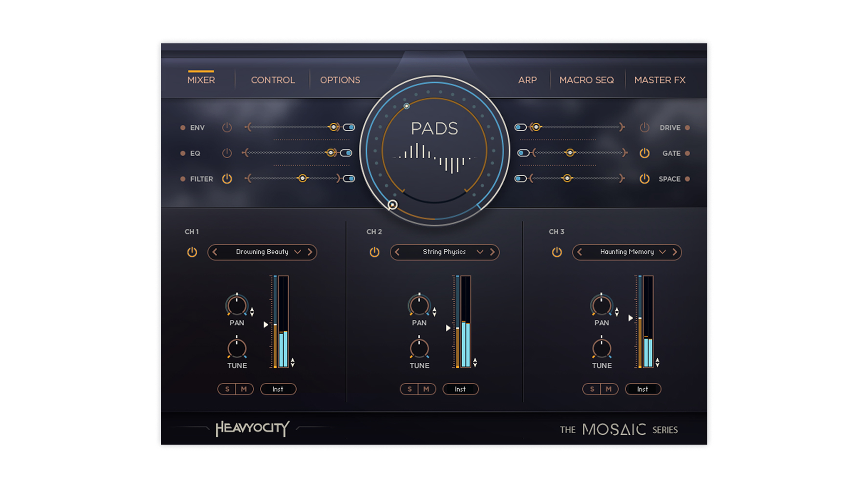Viewport: 868px width, 488px height.
Task: Click the CH 3 PAN stepper arrows
Action: coord(617,312)
